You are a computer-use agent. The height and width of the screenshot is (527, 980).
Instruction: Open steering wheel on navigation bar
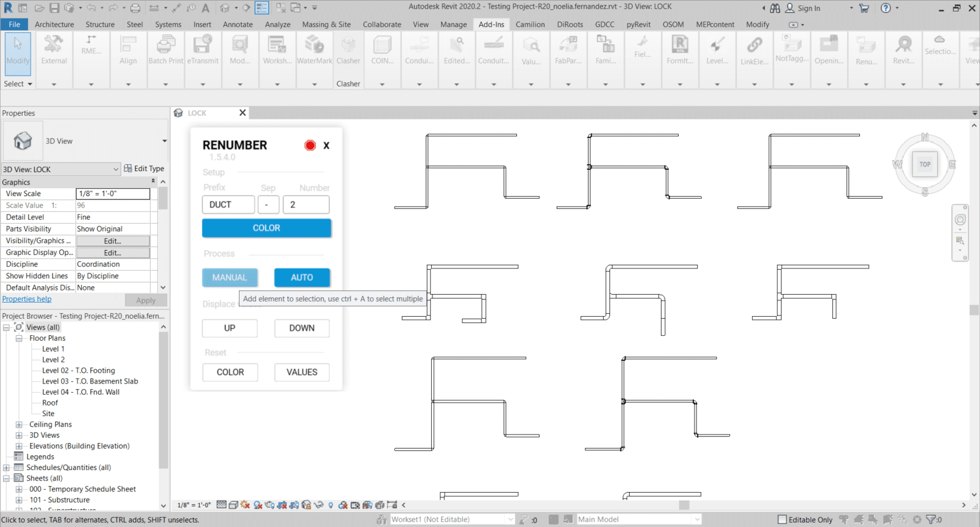point(960,220)
